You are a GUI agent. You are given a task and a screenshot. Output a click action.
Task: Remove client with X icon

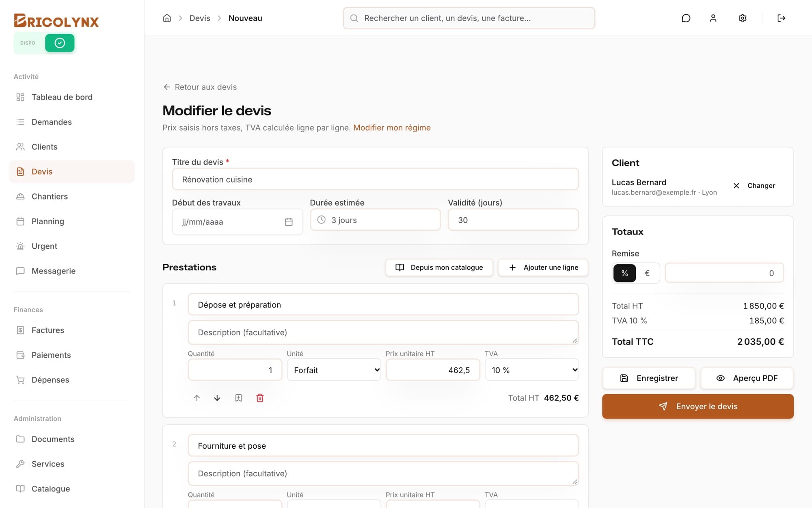pyautogui.click(x=736, y=186)
